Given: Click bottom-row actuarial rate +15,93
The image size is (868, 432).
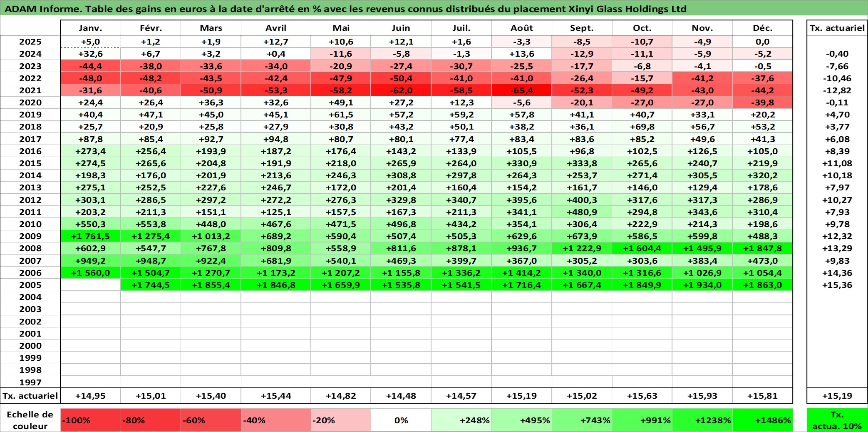Looking at the screenshot, I should point(702,396).
